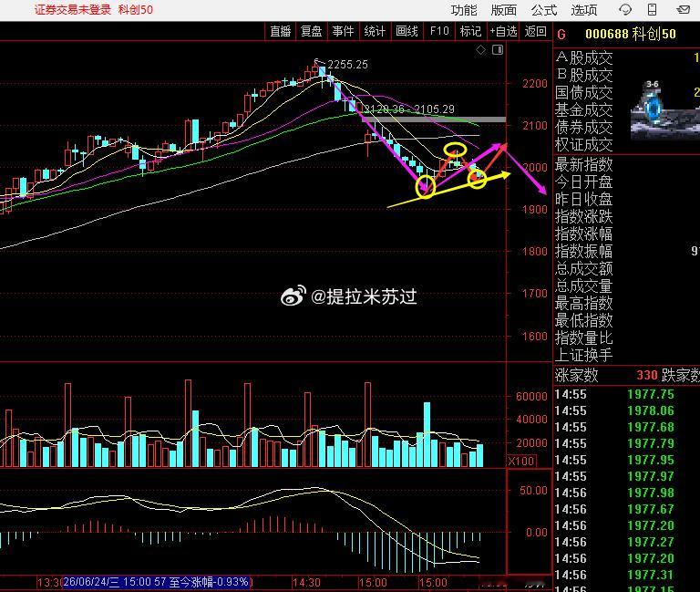Click the 总成交额 label
Screen dimensions: 700x592
click(x=584, y=268)
